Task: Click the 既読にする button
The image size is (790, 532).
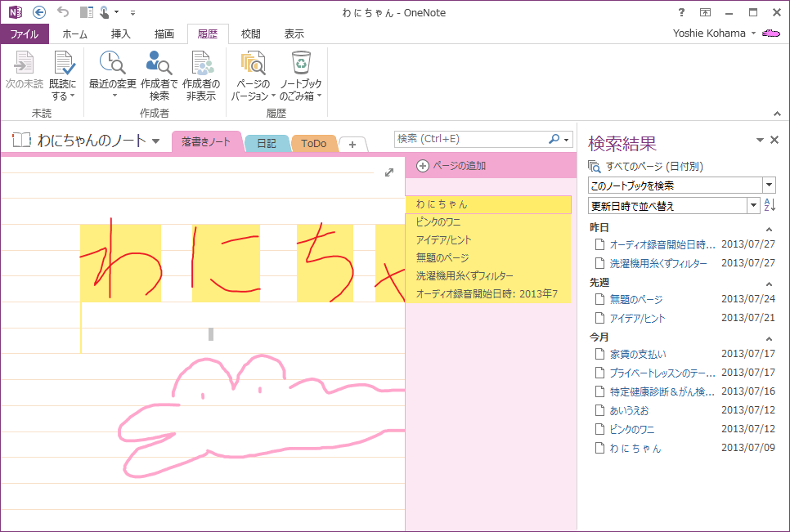Action: pyautogui.click(x=63, y=75)
